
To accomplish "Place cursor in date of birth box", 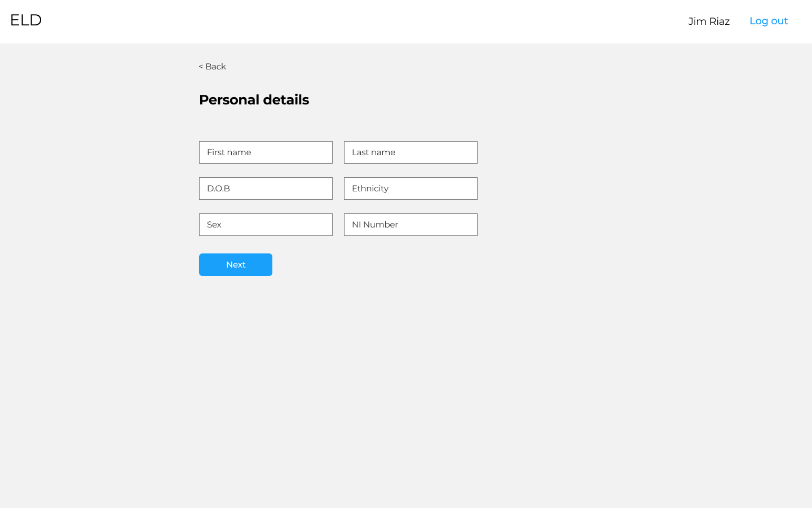I will (x=266, y=189).
